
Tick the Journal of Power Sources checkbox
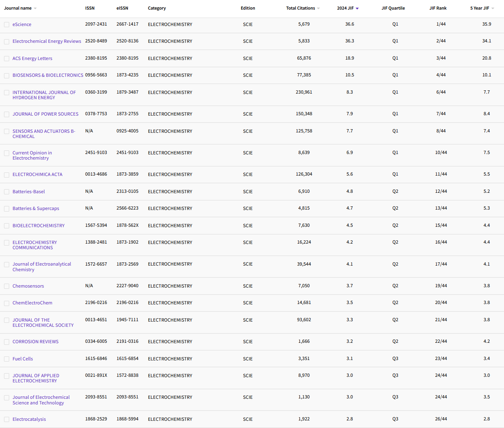coord(6,114)
